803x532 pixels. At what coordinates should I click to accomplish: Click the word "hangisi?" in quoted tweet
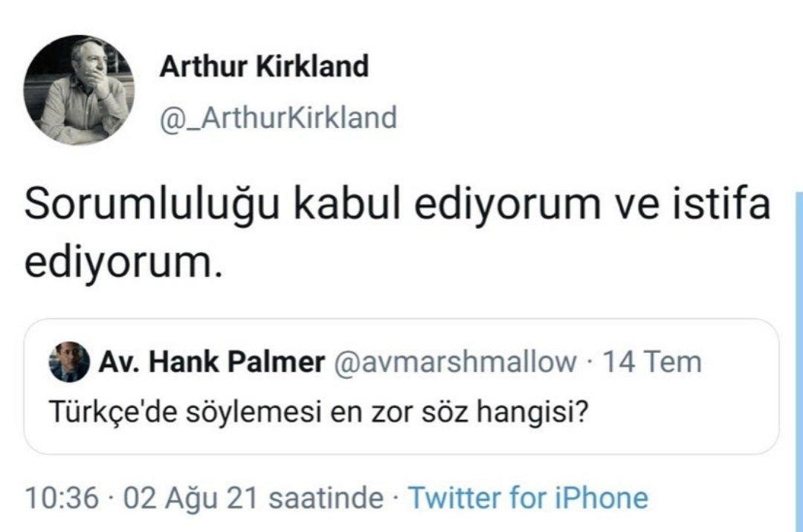[x=532, y=412]
